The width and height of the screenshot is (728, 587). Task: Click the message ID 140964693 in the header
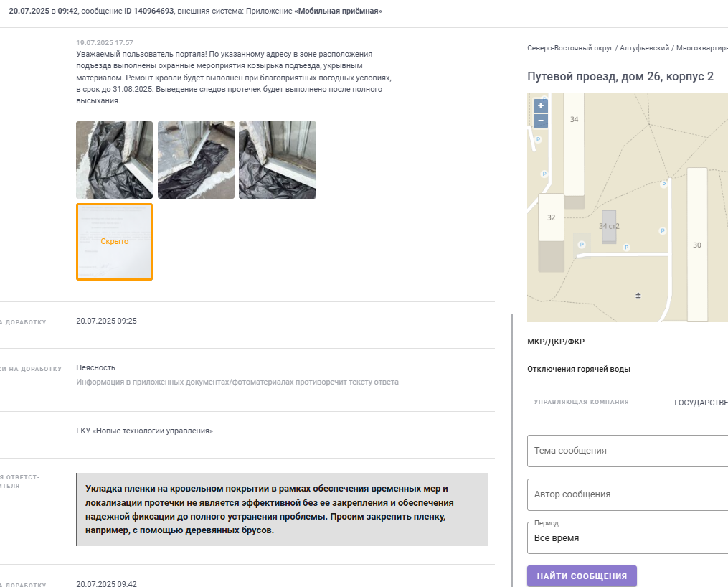(149, 11)
